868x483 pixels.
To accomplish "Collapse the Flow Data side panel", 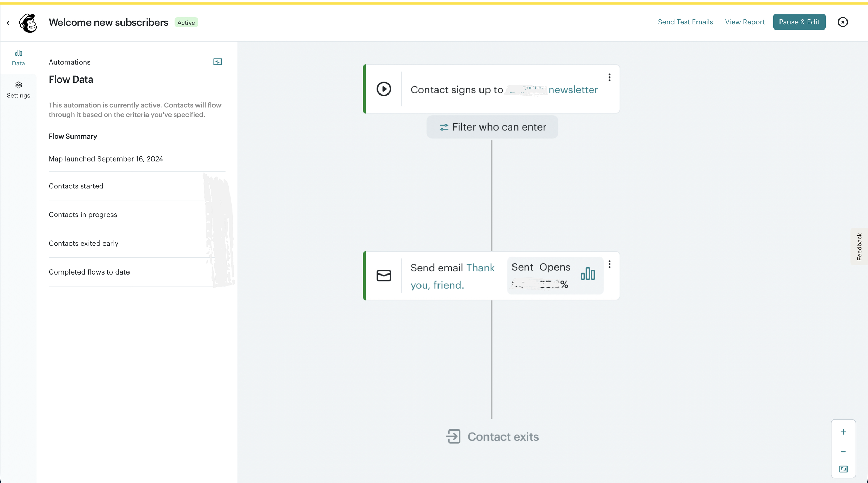I will [x=217, y=62].
